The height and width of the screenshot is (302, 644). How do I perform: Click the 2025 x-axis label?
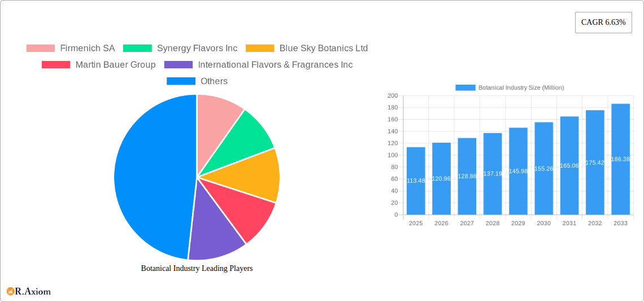point(416,223)
